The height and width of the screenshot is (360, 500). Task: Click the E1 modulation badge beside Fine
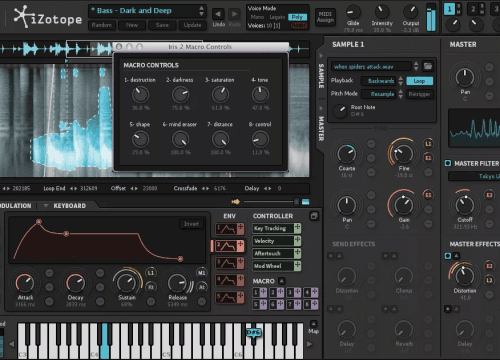428,158
